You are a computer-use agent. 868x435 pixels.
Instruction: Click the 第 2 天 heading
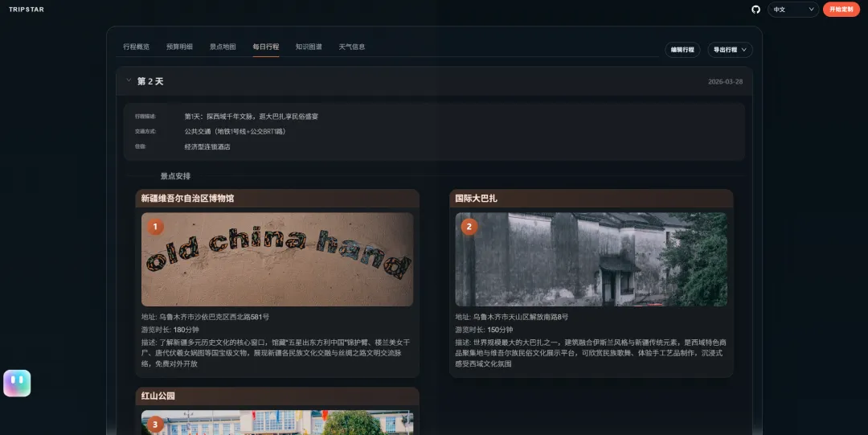point(150,81)
